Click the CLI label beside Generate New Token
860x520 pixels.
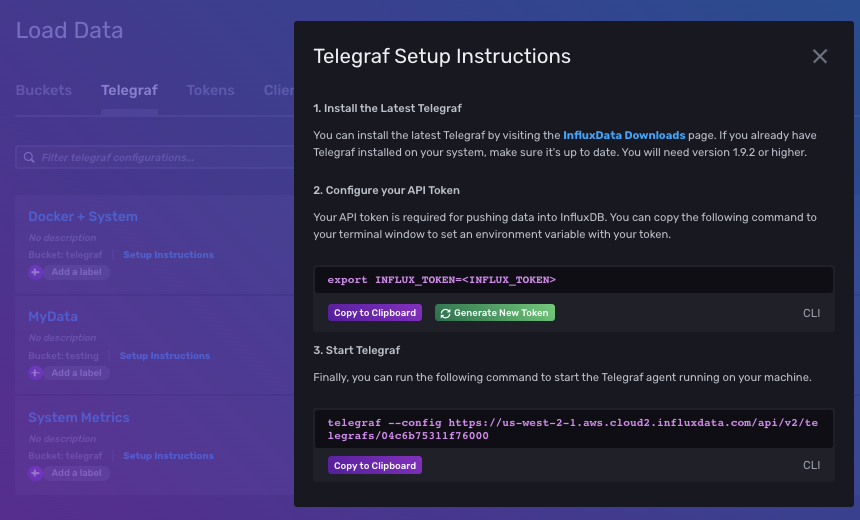pyautogui.click(x=811, y=313)
